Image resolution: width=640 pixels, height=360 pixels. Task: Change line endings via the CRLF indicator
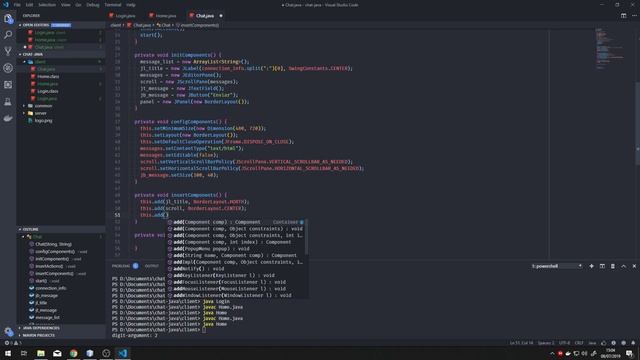coord(579,343)
